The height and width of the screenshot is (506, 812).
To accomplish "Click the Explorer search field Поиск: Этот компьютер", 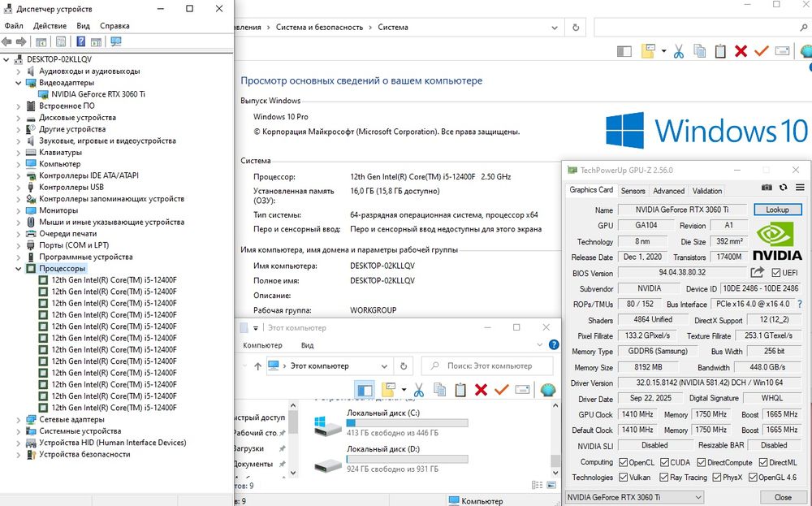I will point(486,366).
